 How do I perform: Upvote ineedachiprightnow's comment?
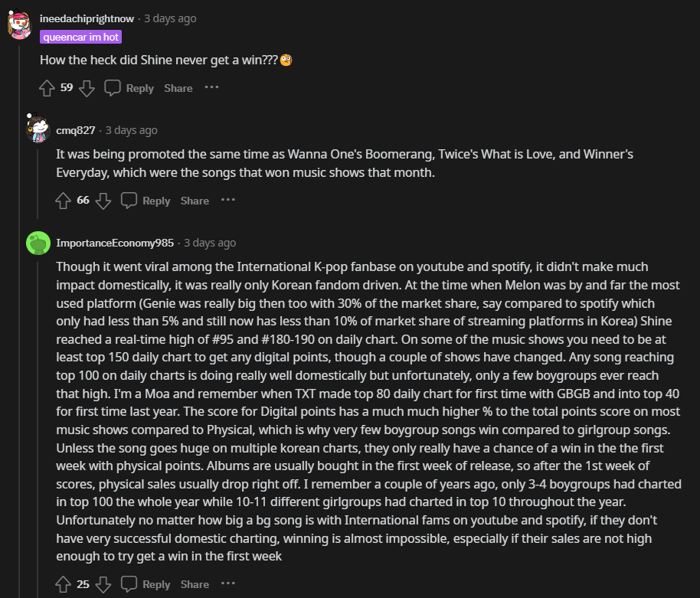(x=47, y=88)
